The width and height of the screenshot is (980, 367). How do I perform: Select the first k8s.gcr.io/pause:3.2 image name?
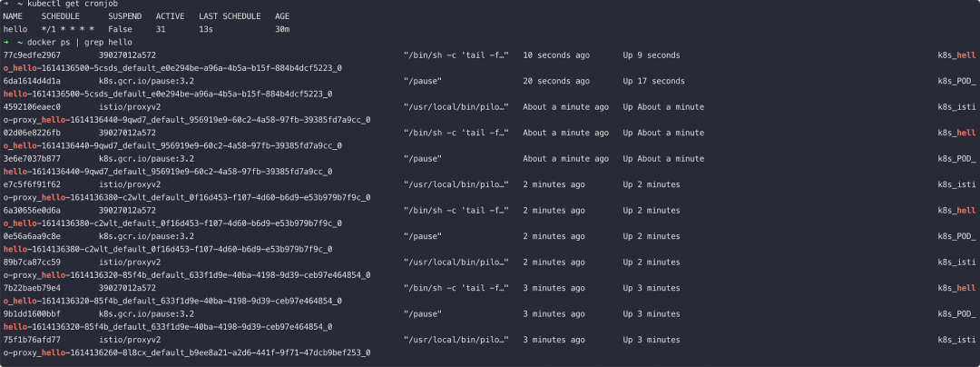pos(146,81)
